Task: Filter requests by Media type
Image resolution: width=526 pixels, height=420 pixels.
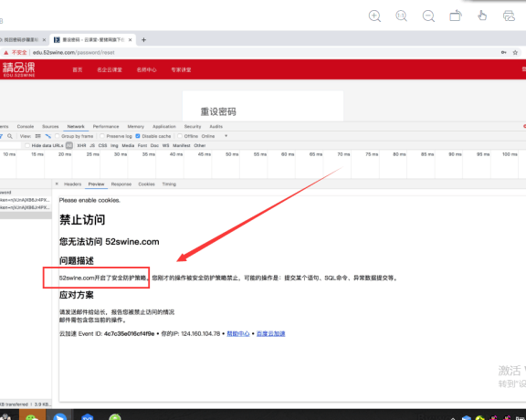Action: (x=128, y=145)
